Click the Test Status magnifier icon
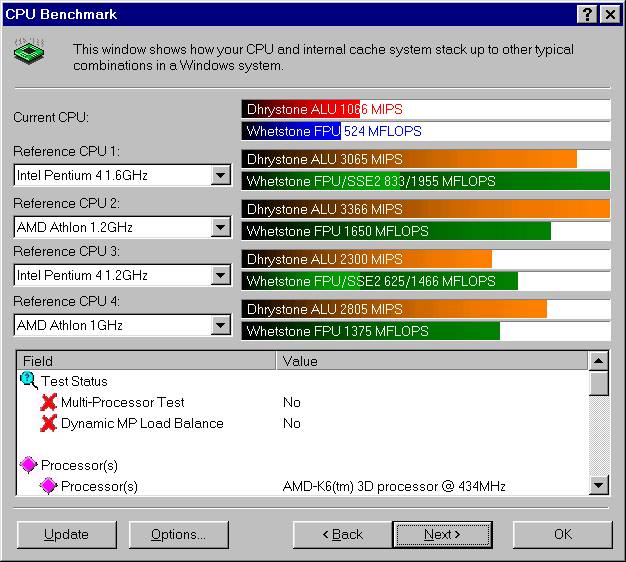This screenshot has height=562, width=626. (x=29, y=380)
